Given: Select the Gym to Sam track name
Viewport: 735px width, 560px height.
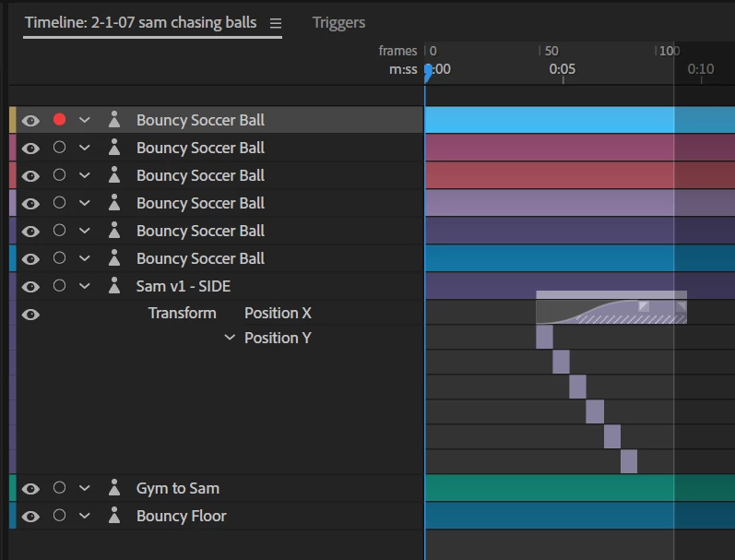Looking at the screenshot, I should coord(178,488).
